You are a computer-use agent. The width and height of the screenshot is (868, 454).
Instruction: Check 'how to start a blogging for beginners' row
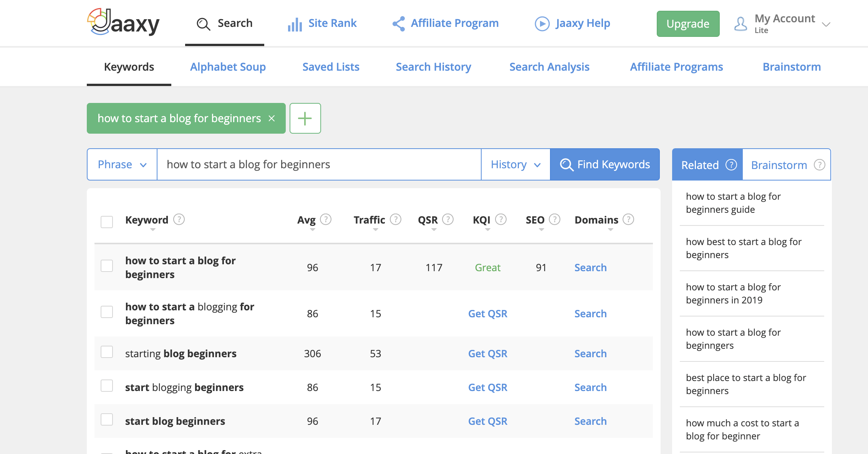coord(107,312)
